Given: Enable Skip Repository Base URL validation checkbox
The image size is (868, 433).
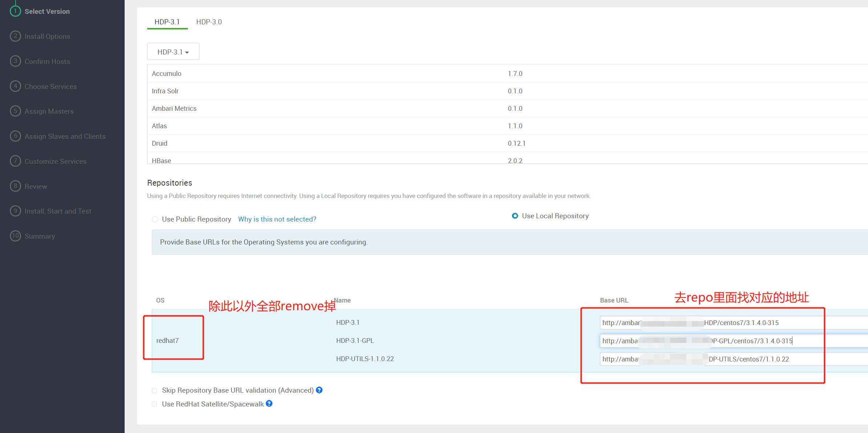Looking at the screenshot, I should (x=155, y=390).
